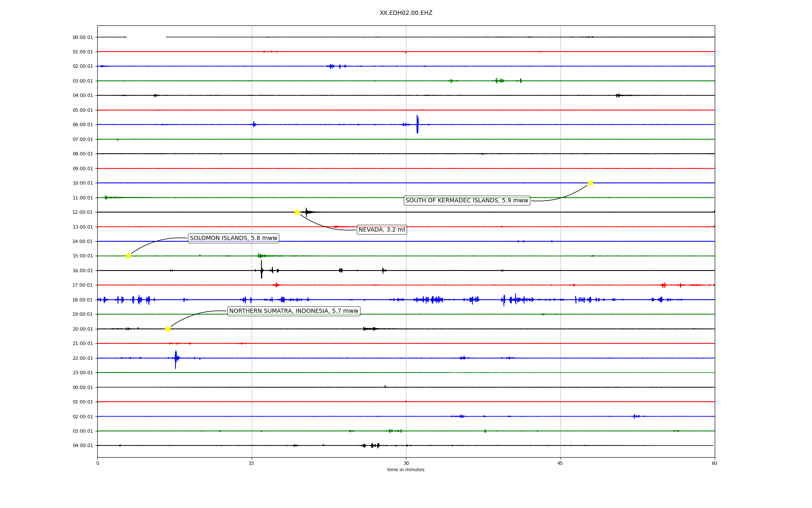Click the gap in the first 00:00:01 trace
This screenshot has width=812, height=508.
(146, 37)
